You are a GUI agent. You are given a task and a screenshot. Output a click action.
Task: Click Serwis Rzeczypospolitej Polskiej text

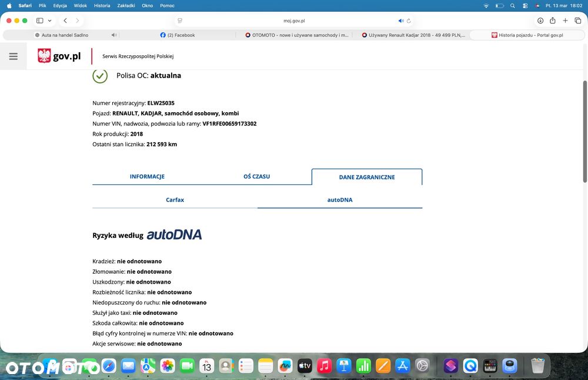[138, 56]
